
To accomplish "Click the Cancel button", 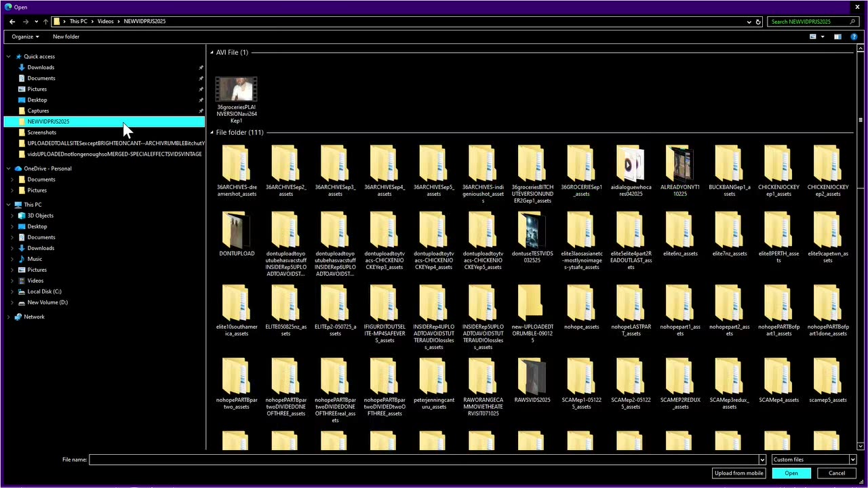I will click(837, 473).
